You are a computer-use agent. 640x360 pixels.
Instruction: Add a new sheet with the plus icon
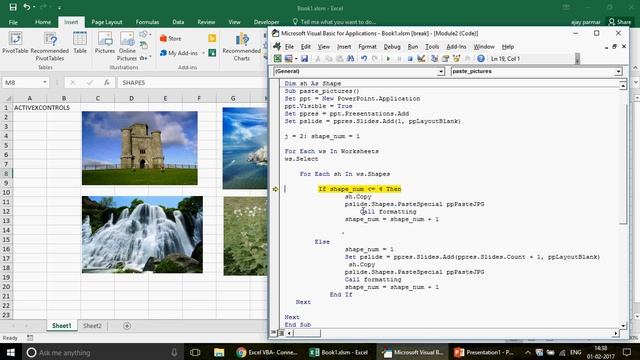[x=127, y=326]
